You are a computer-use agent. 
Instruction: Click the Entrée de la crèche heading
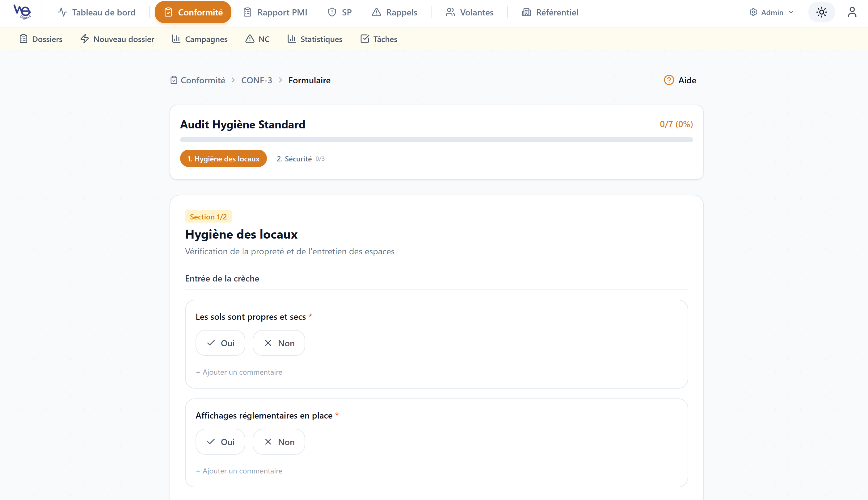(222, 278)
